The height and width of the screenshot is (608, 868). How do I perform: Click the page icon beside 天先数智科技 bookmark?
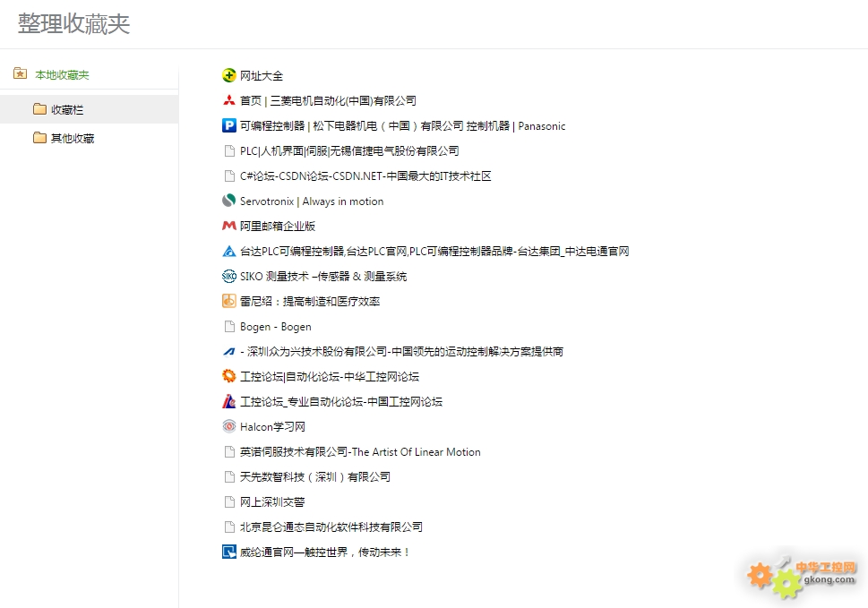229,476
